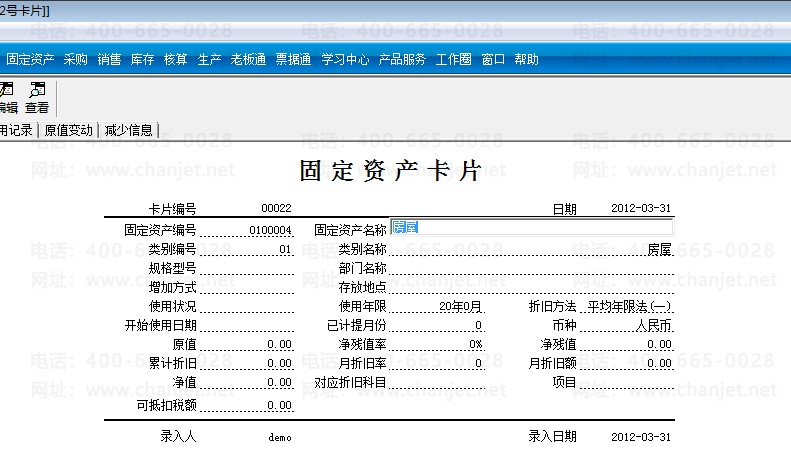Open the 采购 menu
The height and width of the screenshot is (461, 791).
click(x=75, y=60)
